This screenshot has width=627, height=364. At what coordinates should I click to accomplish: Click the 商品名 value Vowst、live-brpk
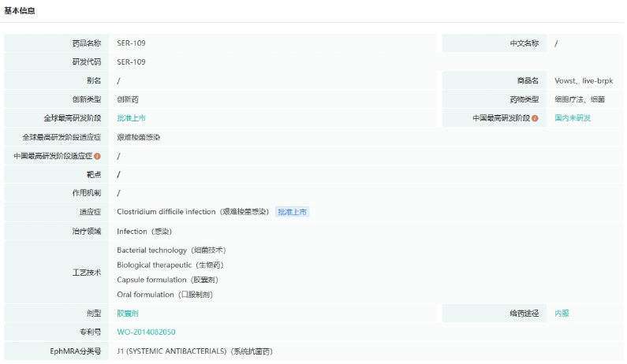584,80
